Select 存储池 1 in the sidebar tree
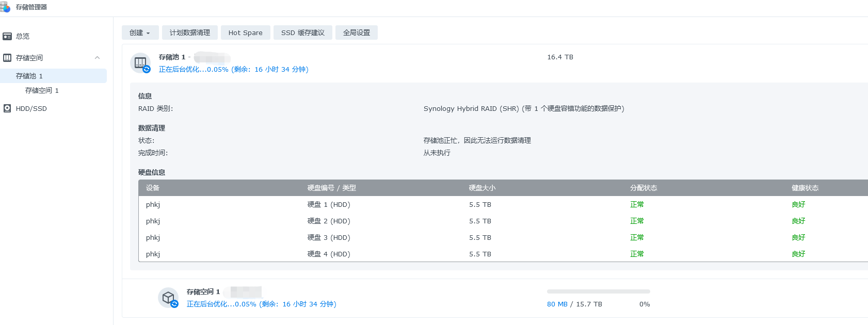 pyautogui.click(x=29, y=76)
